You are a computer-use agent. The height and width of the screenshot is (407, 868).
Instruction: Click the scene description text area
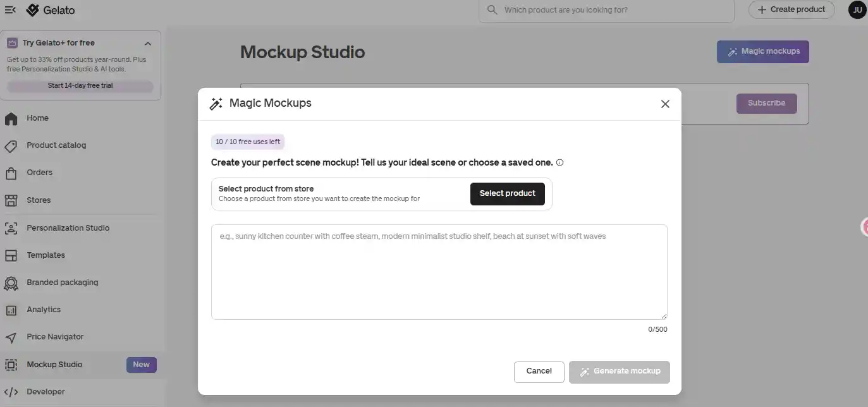tap(439, 272)
